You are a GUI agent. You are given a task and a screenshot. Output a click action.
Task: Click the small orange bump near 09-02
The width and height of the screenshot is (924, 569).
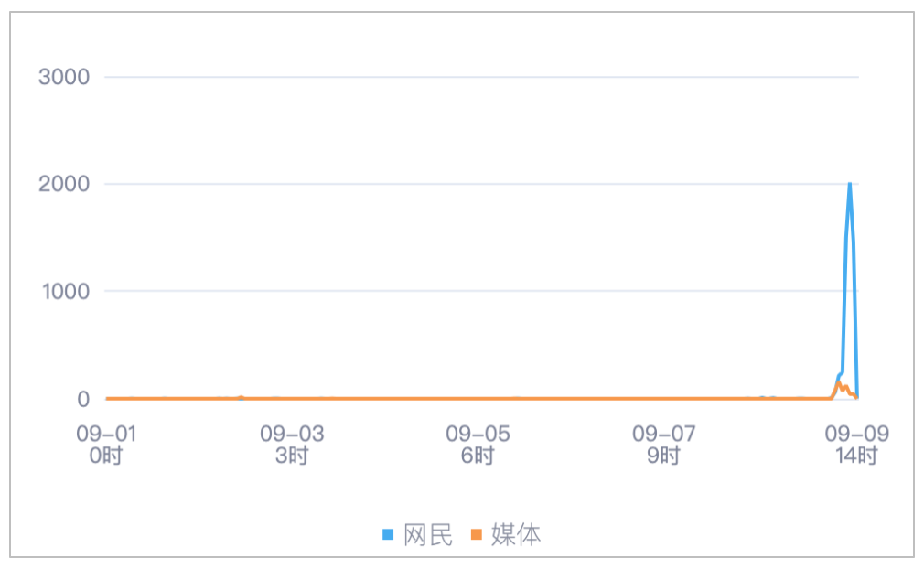click(241, 398)
